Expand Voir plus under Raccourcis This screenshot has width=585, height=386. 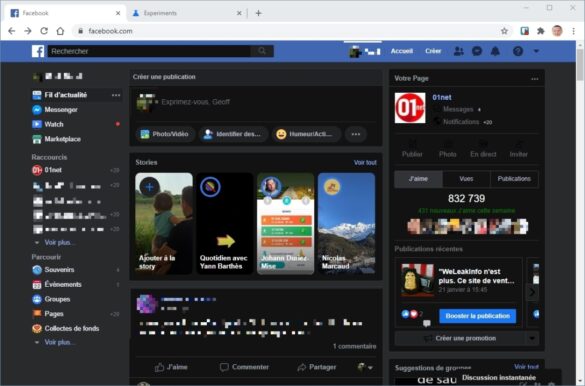pyautogui.click(x=59, y=242)
